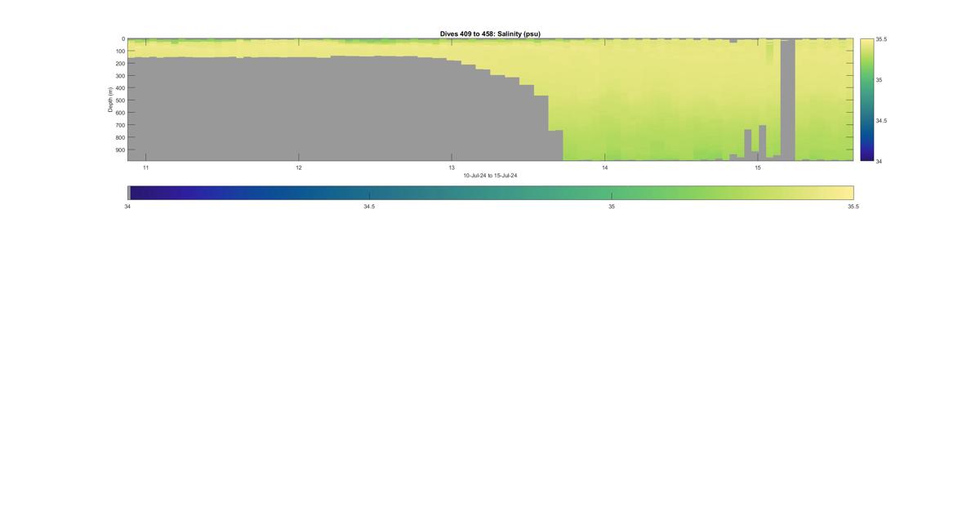Click the x-axis tick label '15'
980x513 pixels.
pyautogui.click(x=758, y=167)
